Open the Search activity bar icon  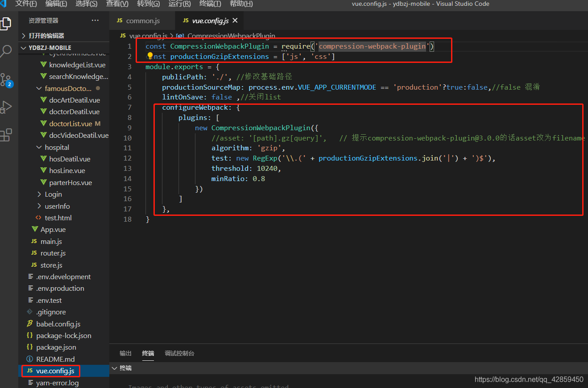[x=5, y=51]
